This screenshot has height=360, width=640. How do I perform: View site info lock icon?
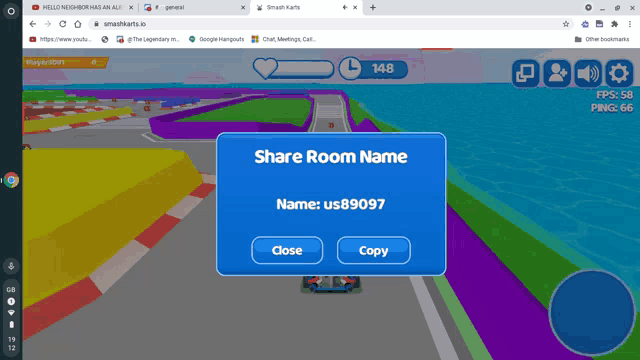pyautogui.click(x=96, y=24)
